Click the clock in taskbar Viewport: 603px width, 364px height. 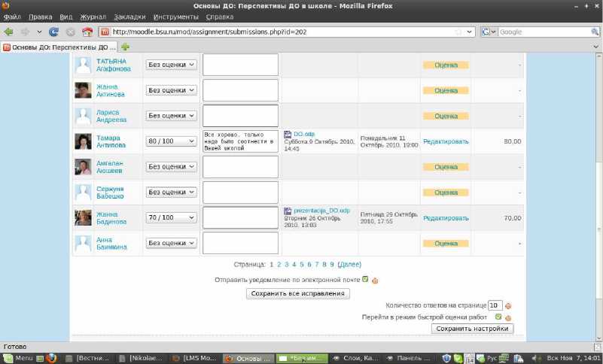tap(574, 358)
